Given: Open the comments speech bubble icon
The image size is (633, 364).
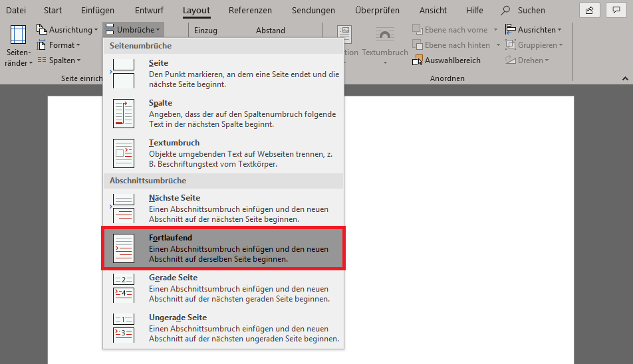Looking at the screenshot, I should 614,10.
